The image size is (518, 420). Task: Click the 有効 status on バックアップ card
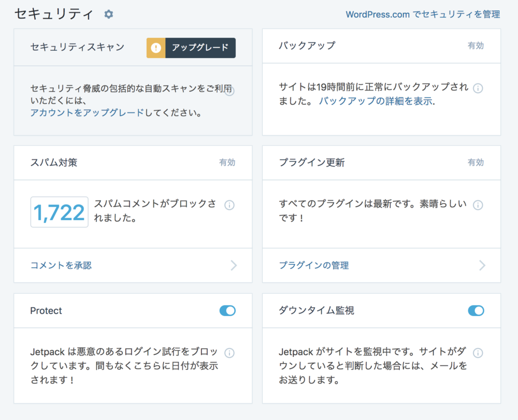[x=476, y=46]
